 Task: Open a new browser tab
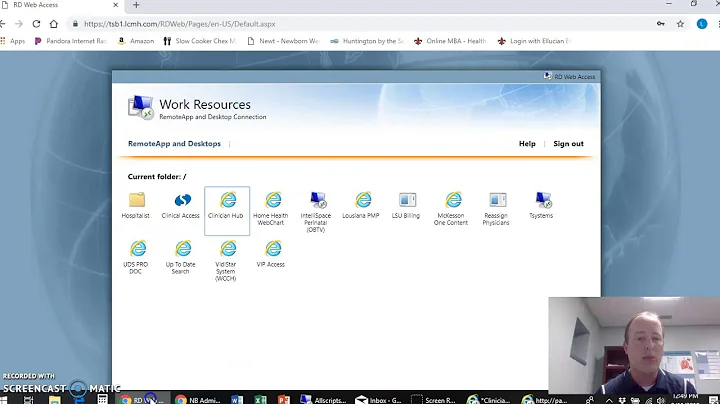136,5
